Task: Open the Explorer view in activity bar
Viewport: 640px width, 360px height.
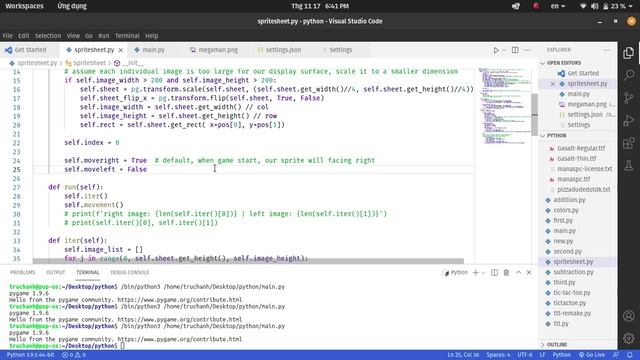Action: pos(629,53)
